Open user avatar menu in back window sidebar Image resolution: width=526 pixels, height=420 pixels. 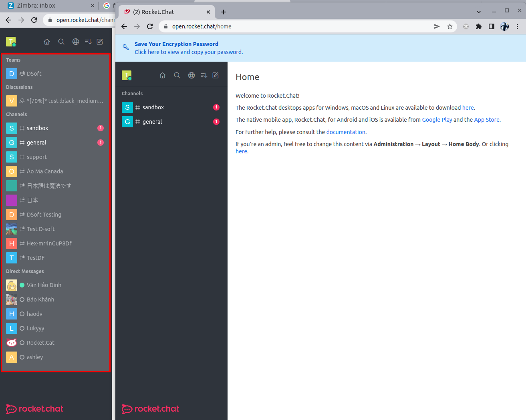click(11, 42)
